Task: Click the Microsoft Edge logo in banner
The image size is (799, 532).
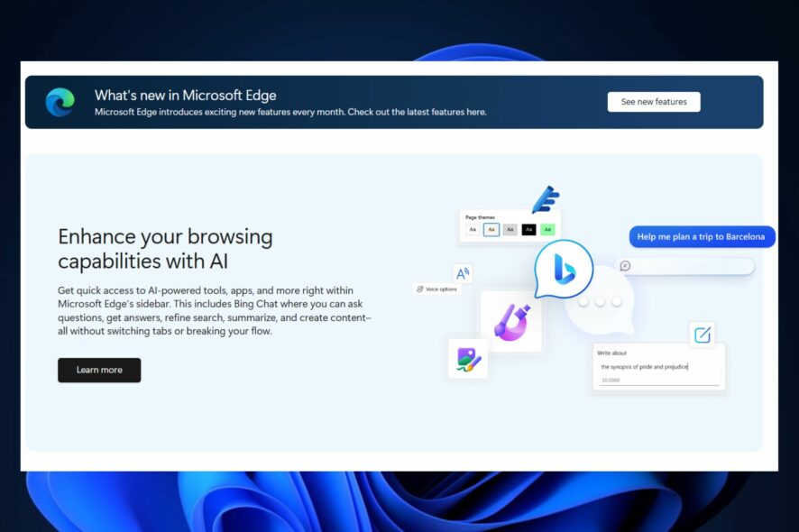Action: coord(60,102)
